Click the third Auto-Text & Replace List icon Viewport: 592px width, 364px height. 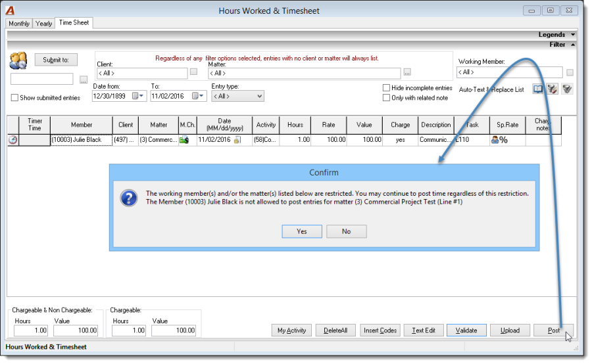point(567,89)
